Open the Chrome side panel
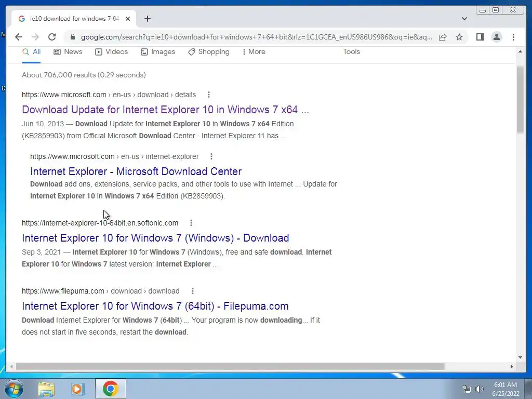 point(480,37)
